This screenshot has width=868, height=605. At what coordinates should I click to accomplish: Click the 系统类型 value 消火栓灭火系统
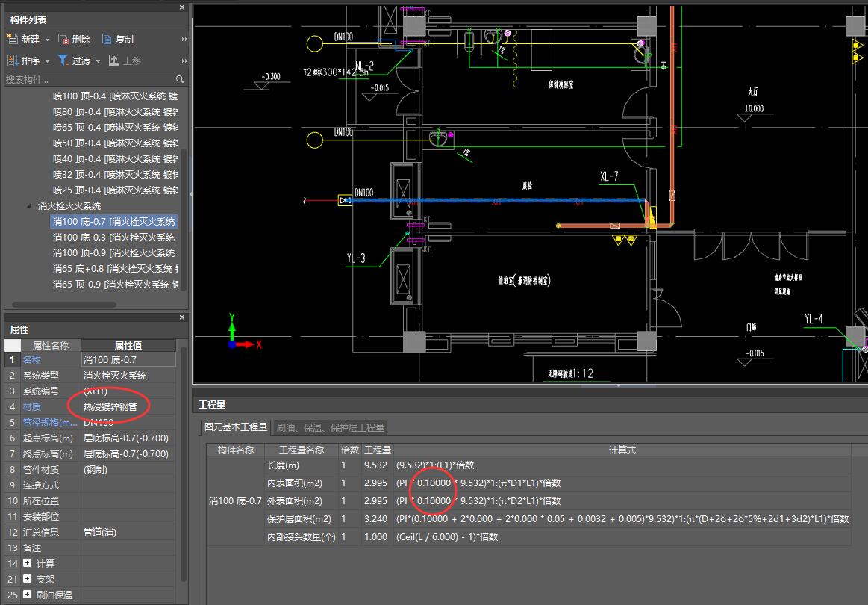[128, 375]
